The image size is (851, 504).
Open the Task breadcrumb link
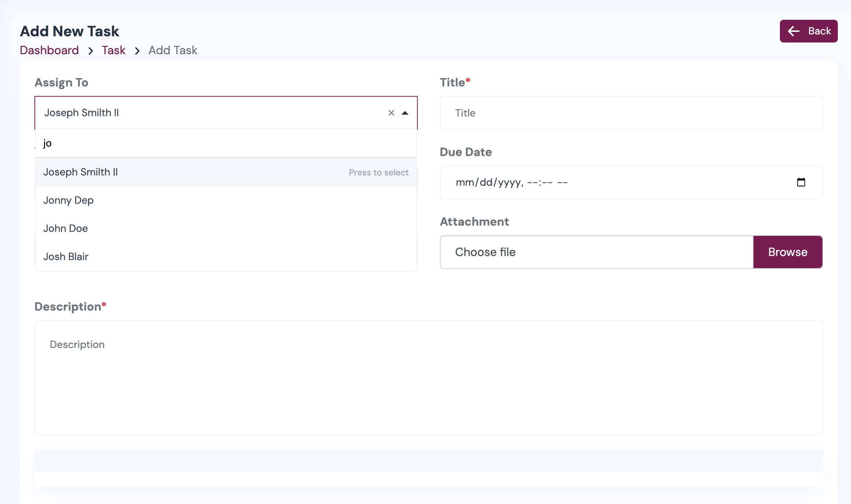coord(114,50)
